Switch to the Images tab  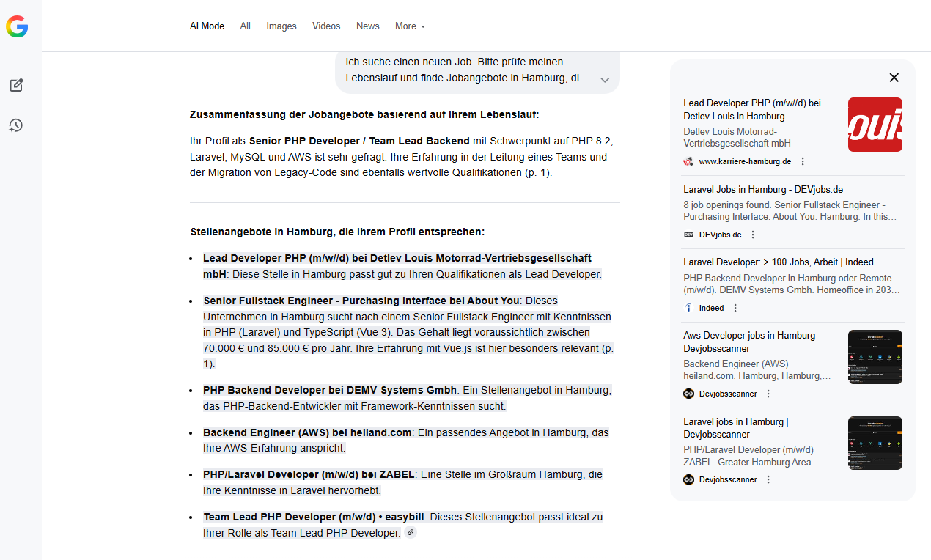click(x=281, y=26)
